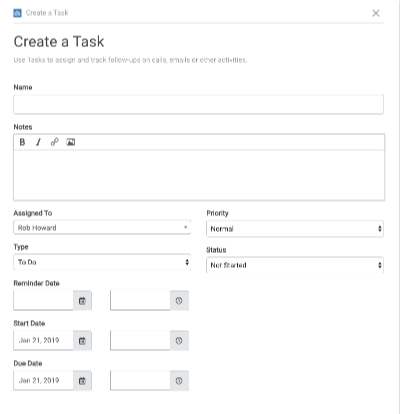This screenshot has height=414, width=400.
Task: Close the Create a Task dialog
Action: (376, 13)
